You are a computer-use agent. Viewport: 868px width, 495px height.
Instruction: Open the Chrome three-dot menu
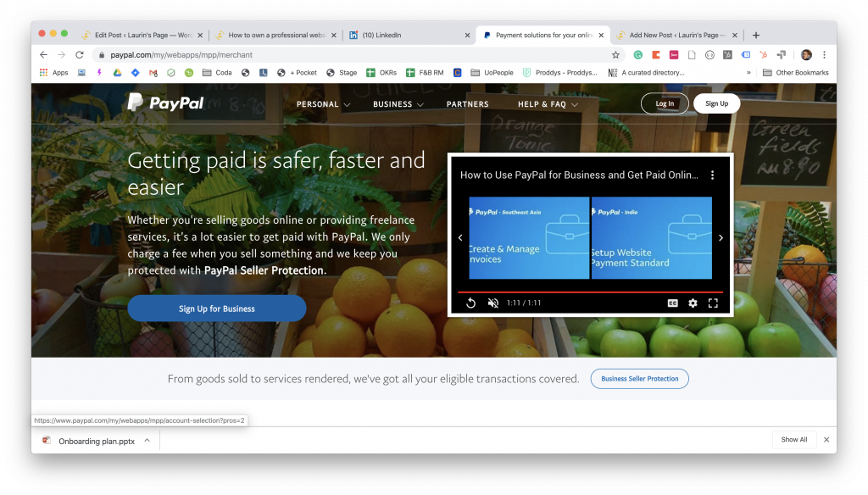(x=824, y=55)
